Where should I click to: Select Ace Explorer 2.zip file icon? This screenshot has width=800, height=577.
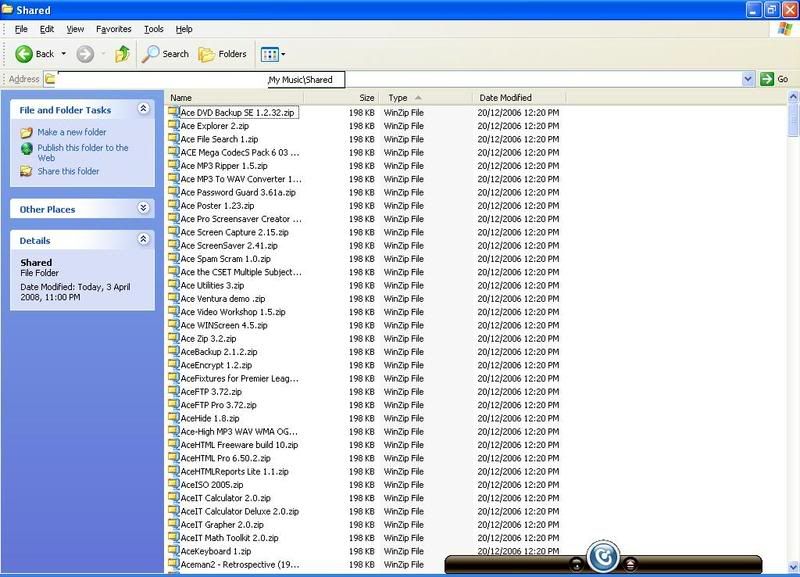pos(174,126)
